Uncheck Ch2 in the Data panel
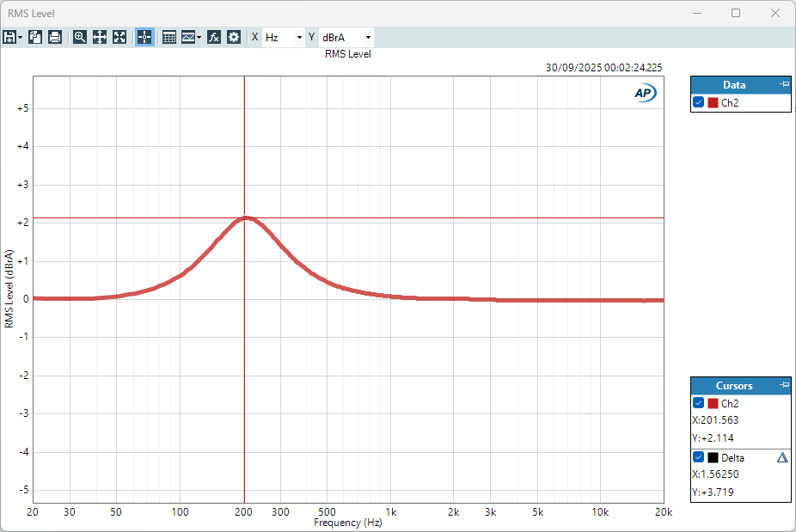796x532 pixels. (699, 102)
